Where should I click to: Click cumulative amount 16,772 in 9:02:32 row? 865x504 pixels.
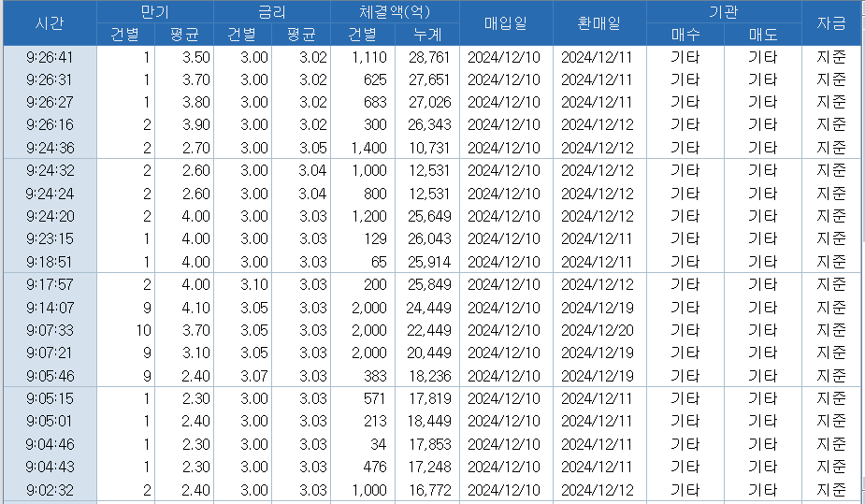tap(429, 490)
